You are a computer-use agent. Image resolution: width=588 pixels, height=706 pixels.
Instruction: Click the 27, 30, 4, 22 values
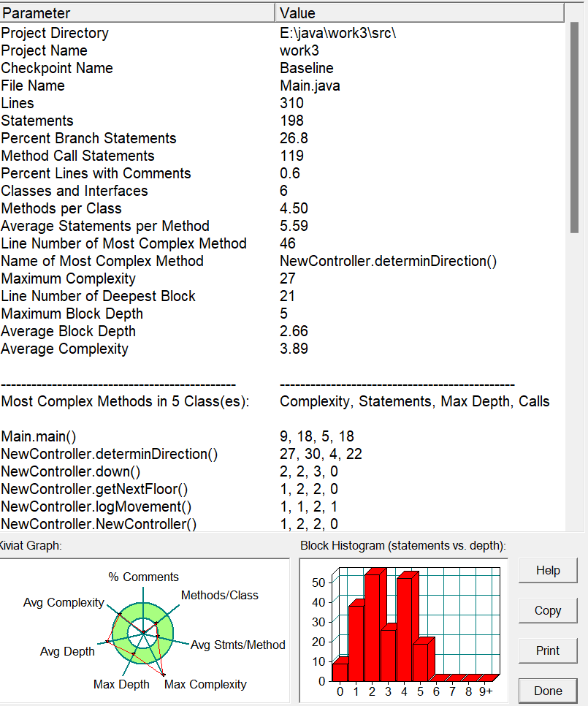(x=321, y=455)
